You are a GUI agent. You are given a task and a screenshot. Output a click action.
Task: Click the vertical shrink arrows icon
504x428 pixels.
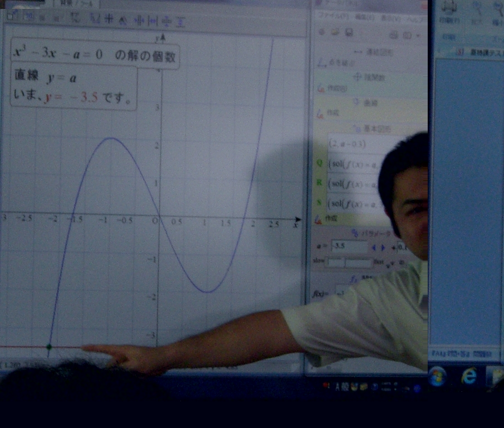pos(167,22)
